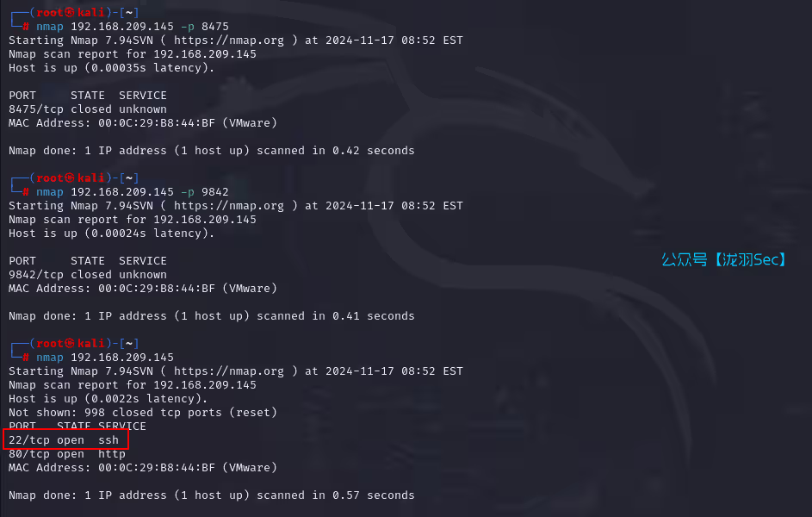Click the skull icon in second prompt
This screenshot has width=812, height=517.
[70, 178]
